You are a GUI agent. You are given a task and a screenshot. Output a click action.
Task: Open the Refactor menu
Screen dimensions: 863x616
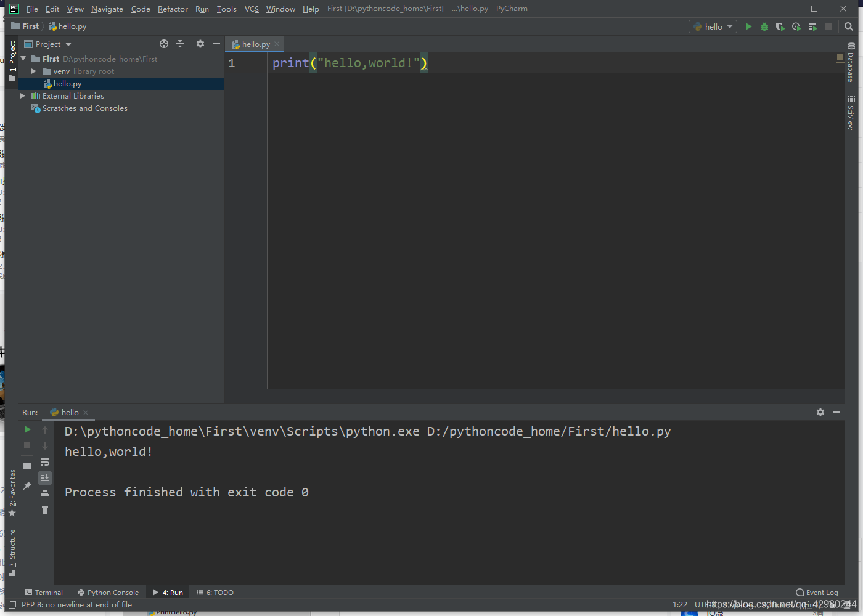[x=173, y=9]
